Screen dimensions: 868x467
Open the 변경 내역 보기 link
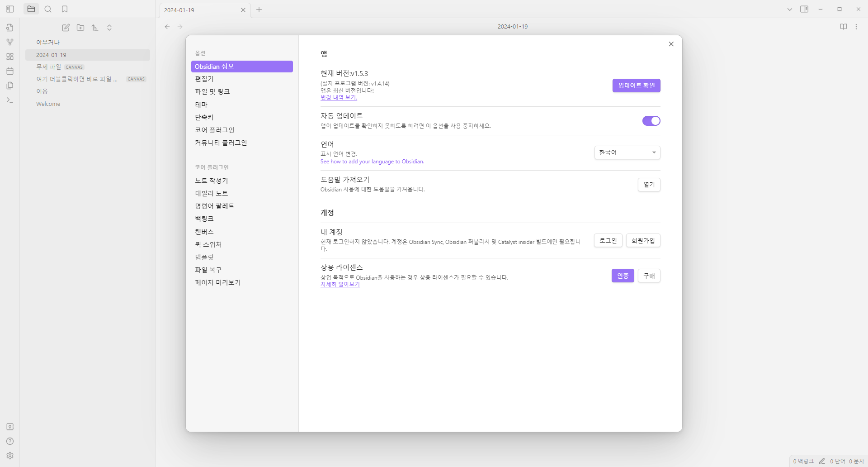coord(339,97)
